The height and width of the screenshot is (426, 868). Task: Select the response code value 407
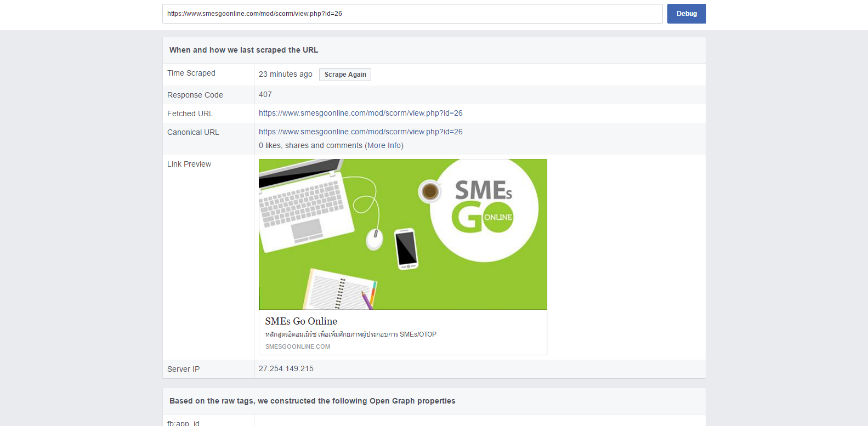pos(265,94)
